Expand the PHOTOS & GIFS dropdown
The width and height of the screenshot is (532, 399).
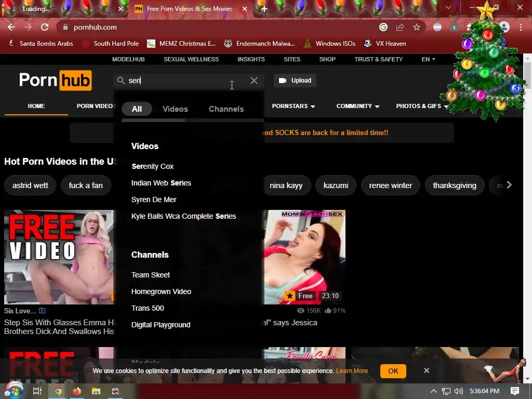click(x=422, y=106)
